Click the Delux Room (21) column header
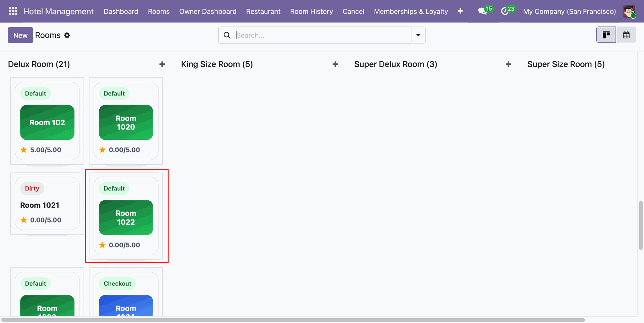Viewport: 644px width, 323px height. (x=39, y=64)
